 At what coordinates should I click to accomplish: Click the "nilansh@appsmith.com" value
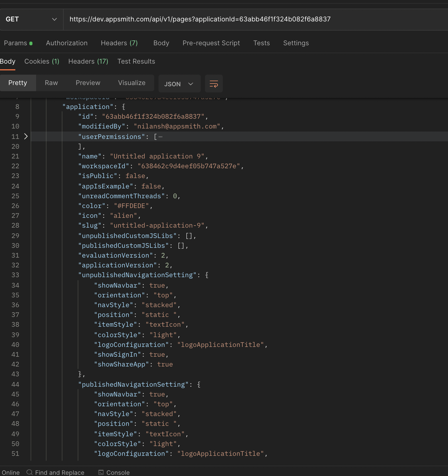pos(177,126)
